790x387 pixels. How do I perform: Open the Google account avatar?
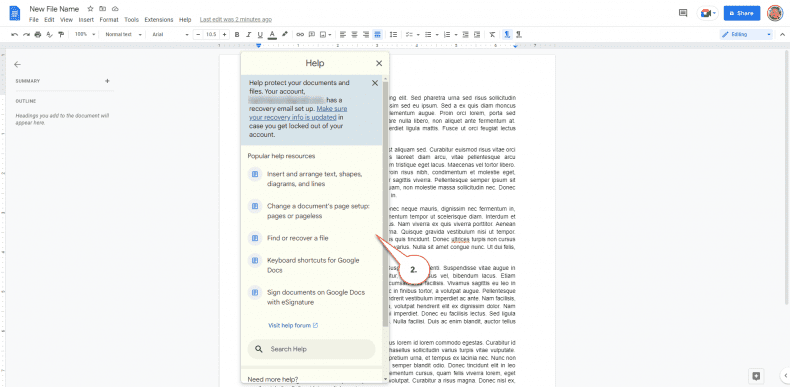tap(775, 13)
